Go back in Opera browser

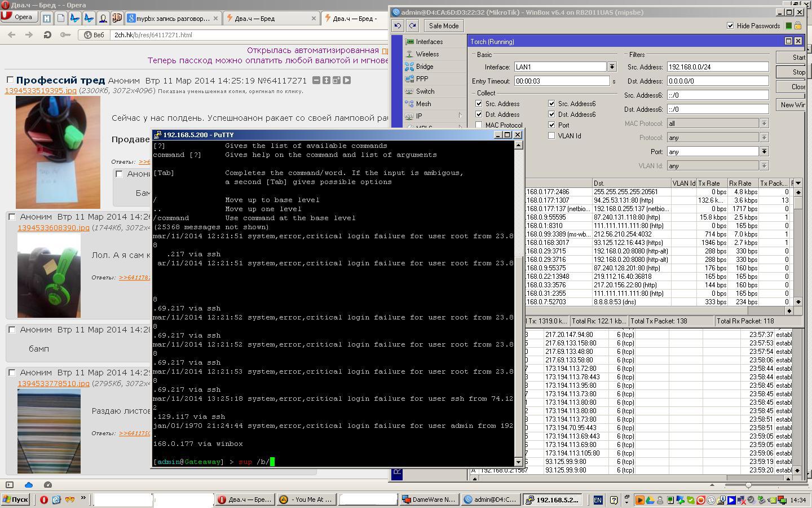click(11, 35)
